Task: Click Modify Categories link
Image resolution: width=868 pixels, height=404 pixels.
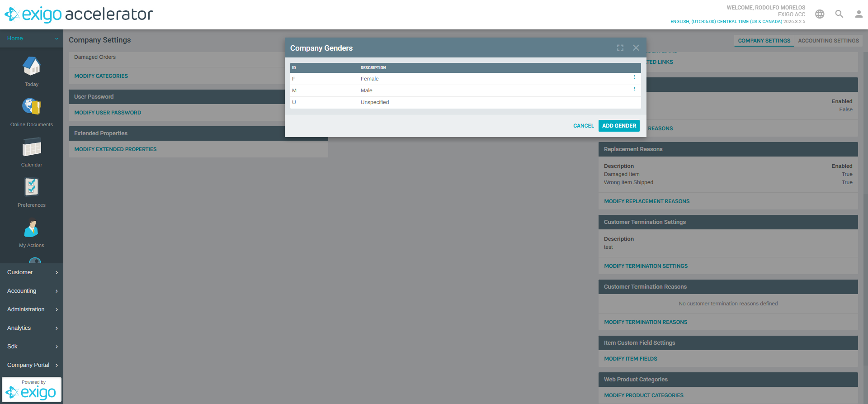Action: pyautogui.click(x=101, y=76)
